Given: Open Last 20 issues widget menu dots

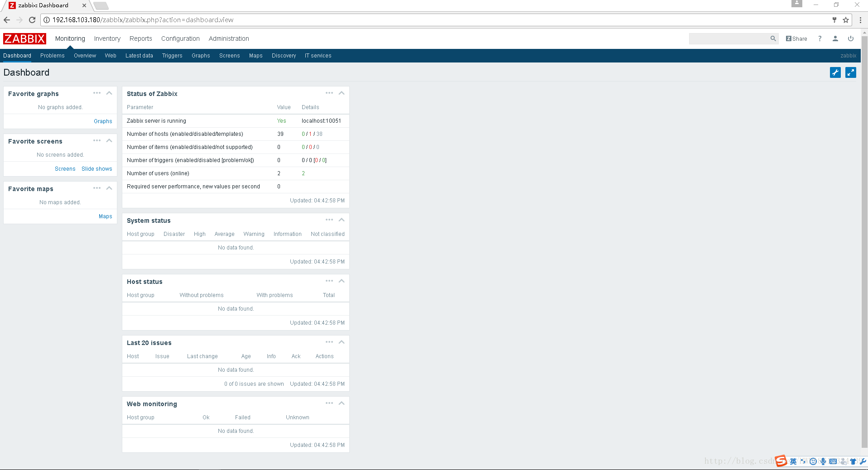Looking at the screenshot, I should pyautogui.click(x=329, y=342).
